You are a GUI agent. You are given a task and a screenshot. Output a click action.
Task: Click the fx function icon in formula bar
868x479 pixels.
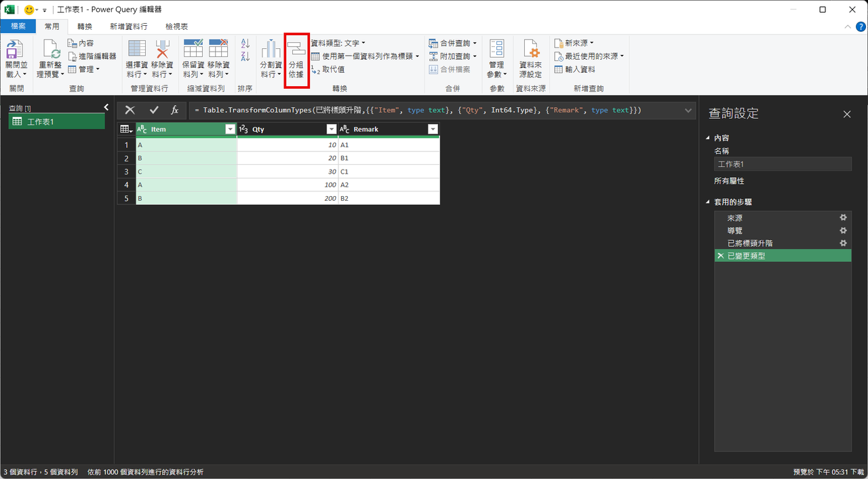[x=174, y=110]
